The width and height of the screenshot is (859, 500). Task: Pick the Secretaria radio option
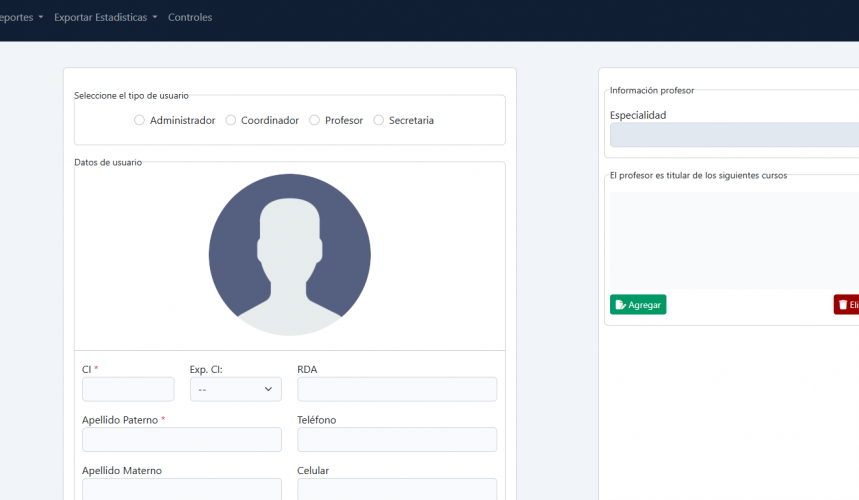coord(379,120)
